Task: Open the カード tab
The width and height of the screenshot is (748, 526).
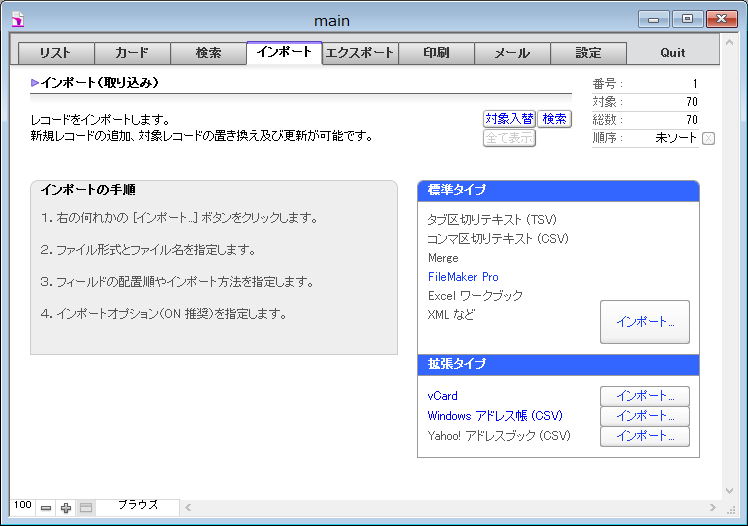Action: point(133,54)
